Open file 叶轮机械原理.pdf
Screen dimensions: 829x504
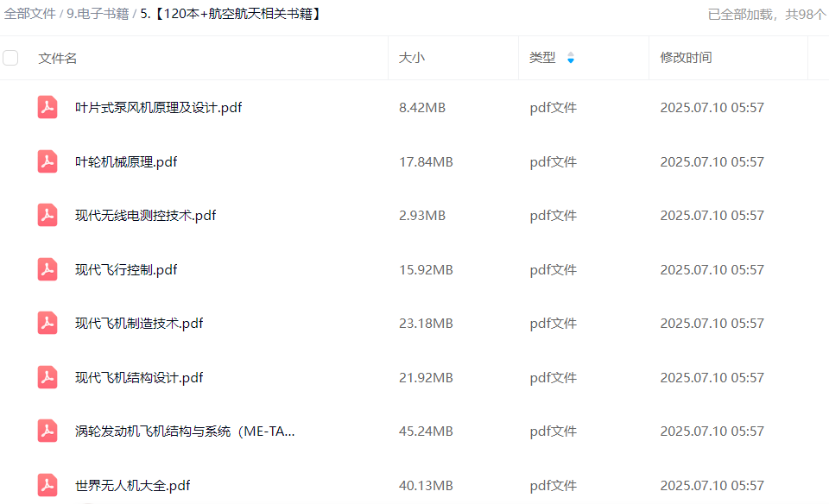(126, 161)
